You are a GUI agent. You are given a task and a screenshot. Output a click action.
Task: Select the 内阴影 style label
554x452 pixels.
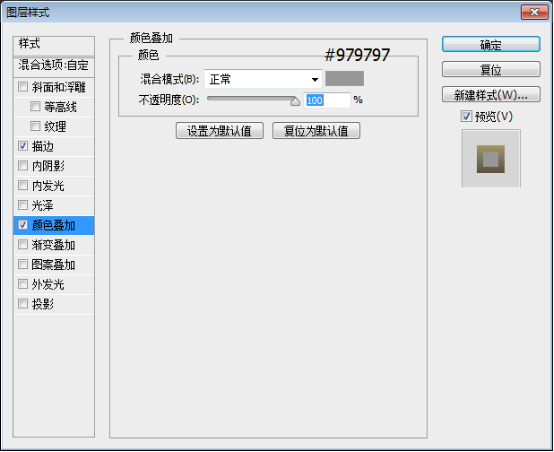(48, 166)
